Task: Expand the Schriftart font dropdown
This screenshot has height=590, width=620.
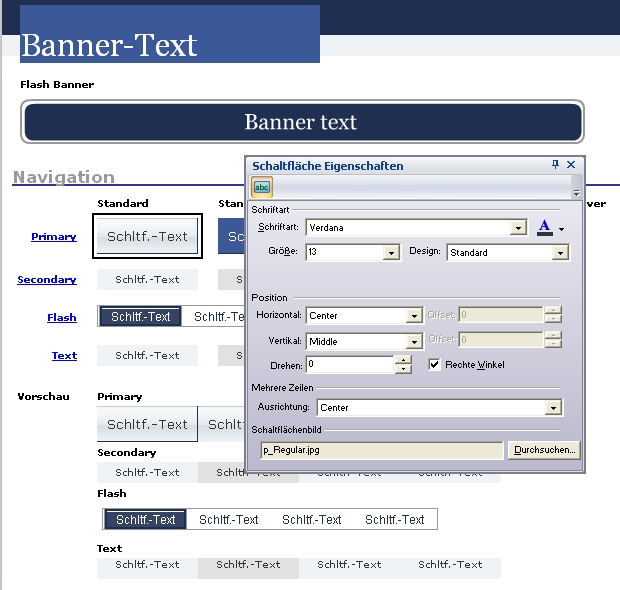Action: (518, 228)
